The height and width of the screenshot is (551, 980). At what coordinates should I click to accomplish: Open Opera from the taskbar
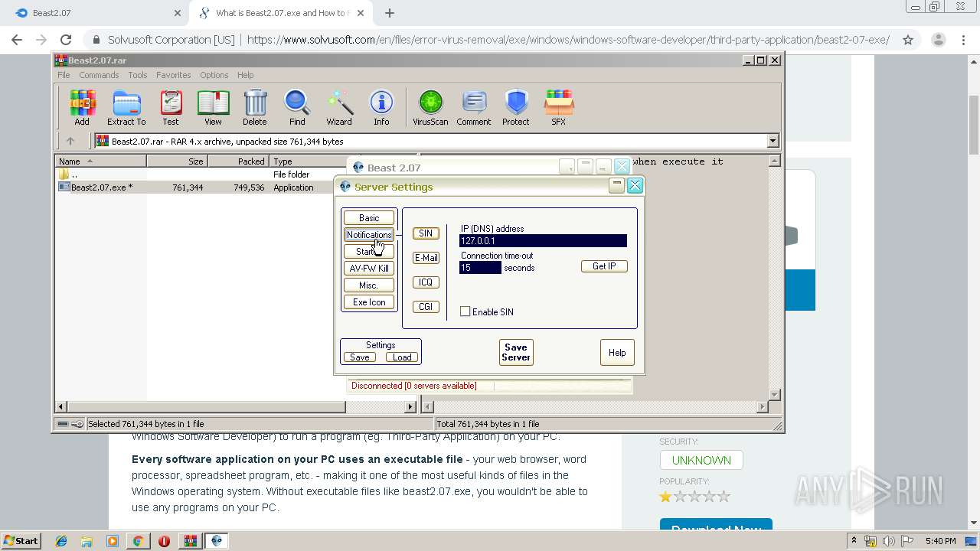point(164,541)
